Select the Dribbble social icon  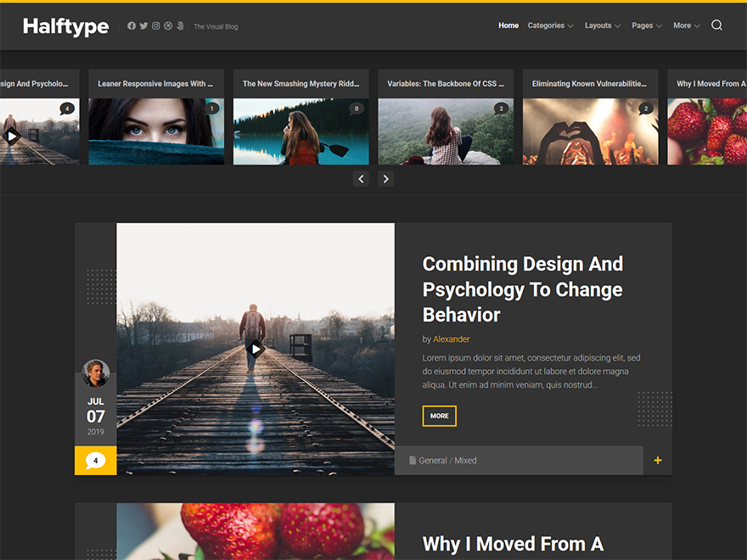point(167,25)
